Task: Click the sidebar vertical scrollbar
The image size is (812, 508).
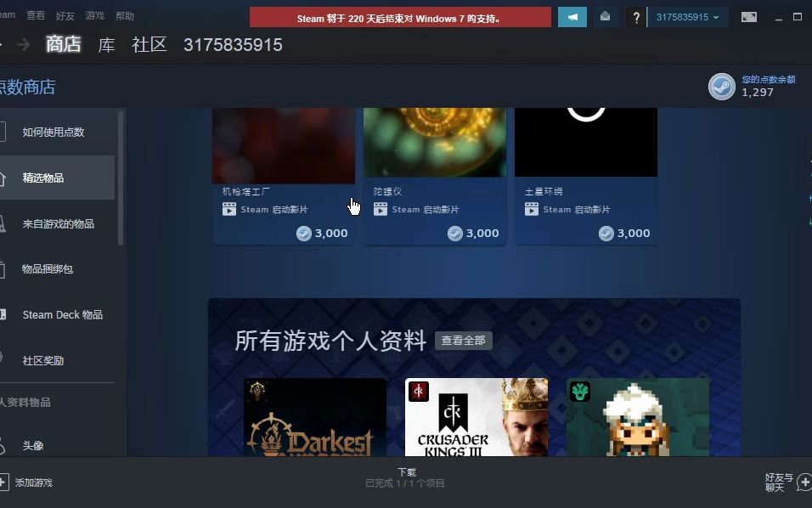Action: [121, 178]
